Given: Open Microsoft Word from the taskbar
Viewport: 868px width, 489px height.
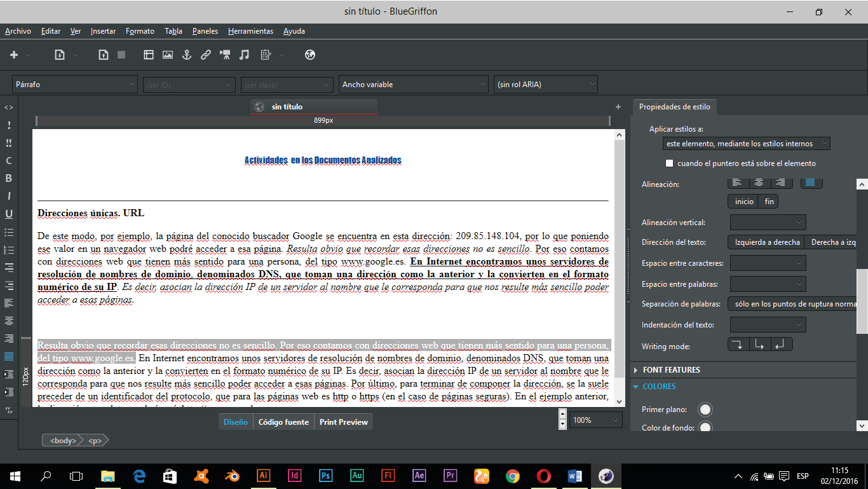Looking at the screenshot, I should click(x=575, y=476).
